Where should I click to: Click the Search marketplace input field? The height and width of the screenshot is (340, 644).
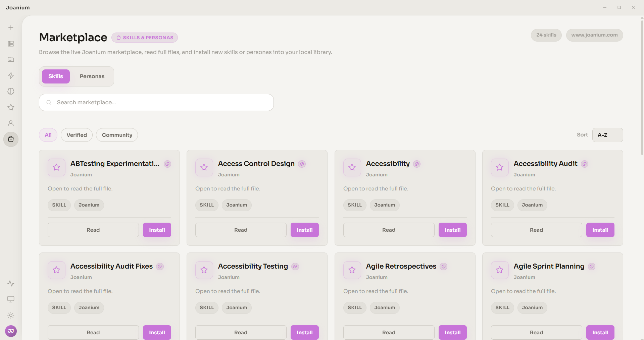156,103
